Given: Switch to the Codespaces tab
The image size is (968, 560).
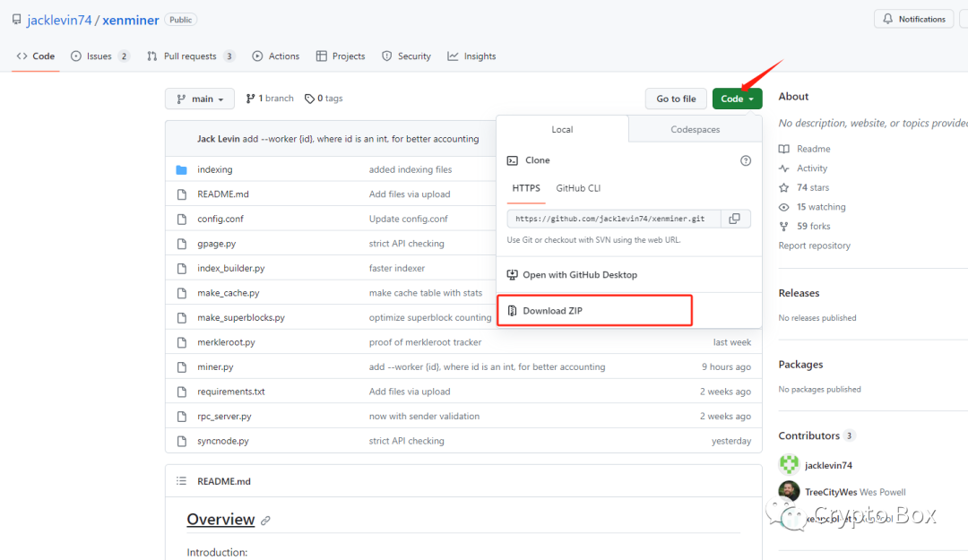Looking at the screenshot, I should [x=696, y=129].
